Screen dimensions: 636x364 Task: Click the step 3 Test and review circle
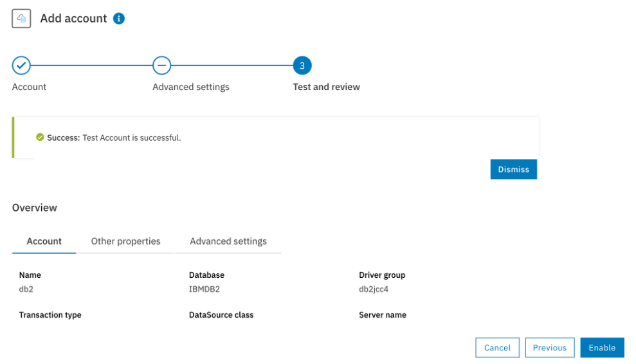[302, 66]
